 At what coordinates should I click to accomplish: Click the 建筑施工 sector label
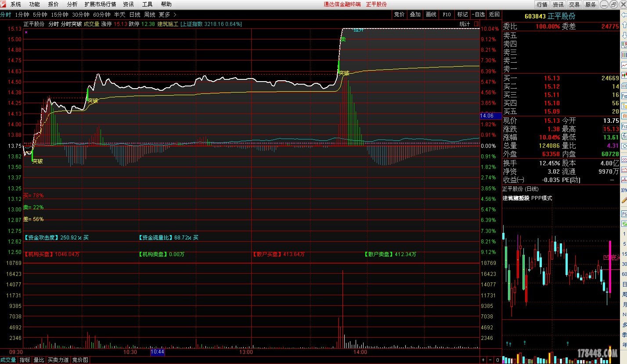[168, 24]
